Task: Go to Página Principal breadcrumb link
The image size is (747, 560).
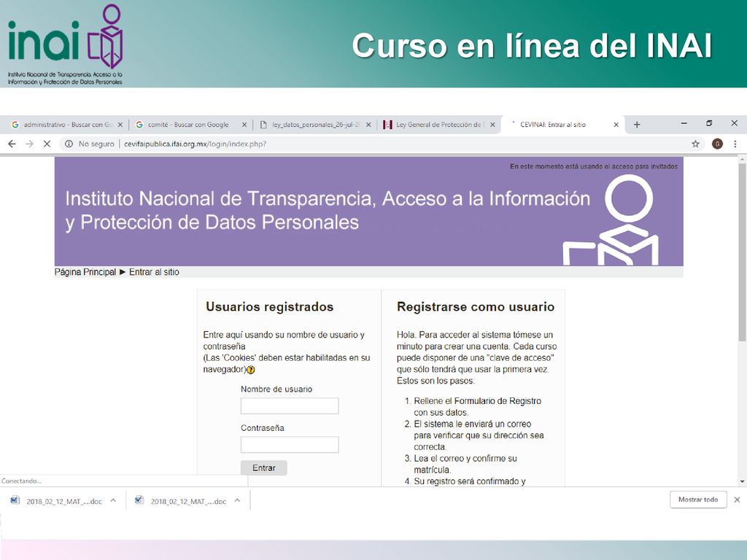Action: coord(85,272)
